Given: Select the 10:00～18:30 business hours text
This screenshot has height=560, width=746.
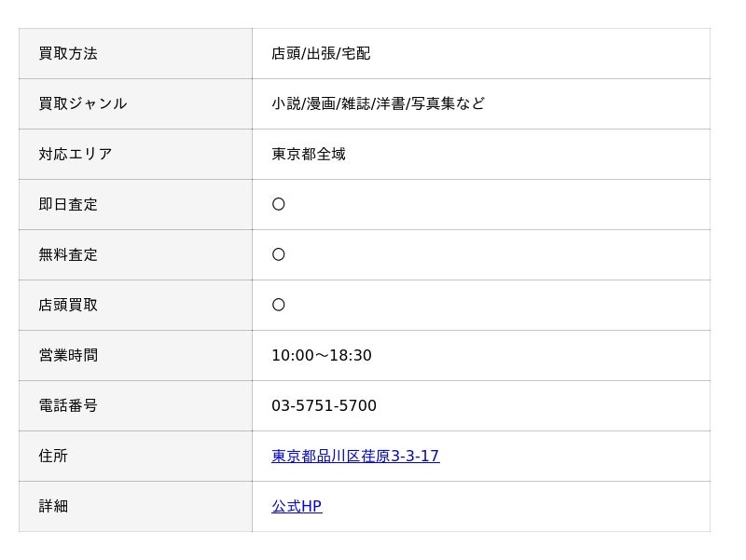Looking at the screenshot, I should coord(322,355).
